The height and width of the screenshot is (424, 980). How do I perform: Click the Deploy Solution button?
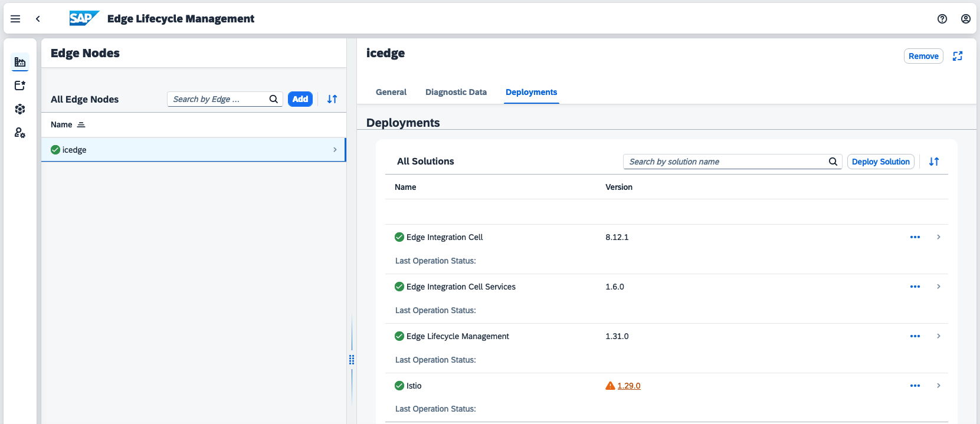[881, 162]
